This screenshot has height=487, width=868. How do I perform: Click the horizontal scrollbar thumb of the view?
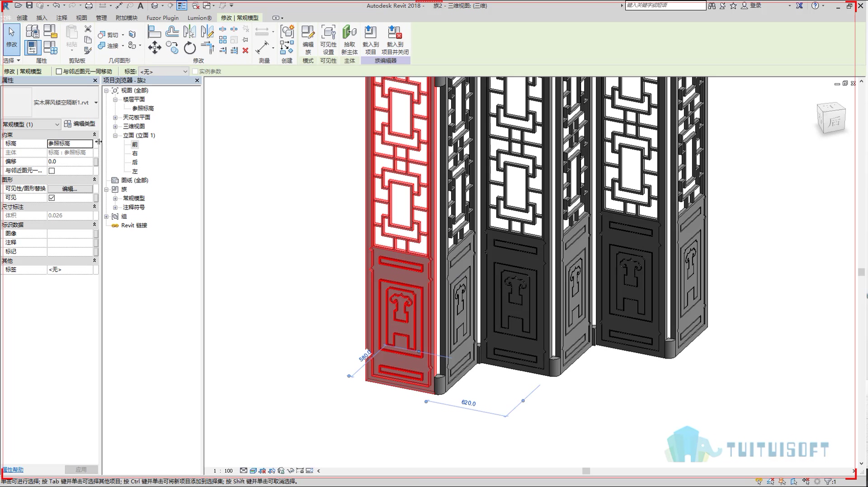(586, 471)
